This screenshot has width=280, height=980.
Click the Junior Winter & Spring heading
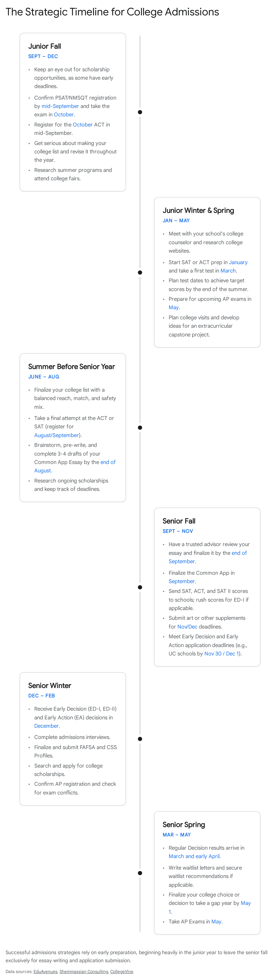pyautogui.click(x=198, y=210)
